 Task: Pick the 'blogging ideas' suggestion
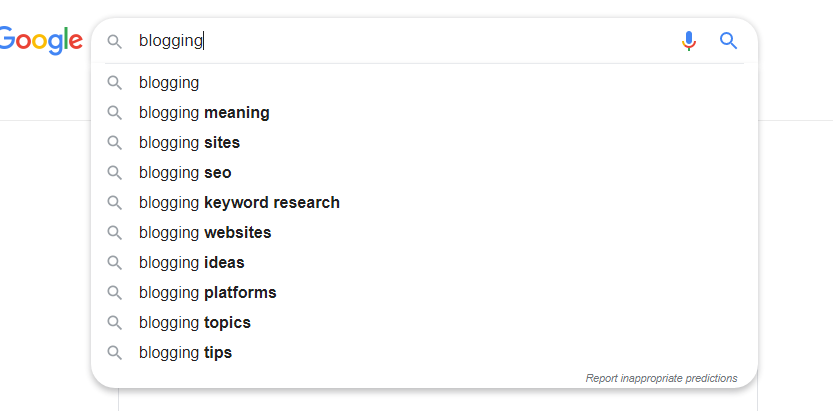[191, 263]
